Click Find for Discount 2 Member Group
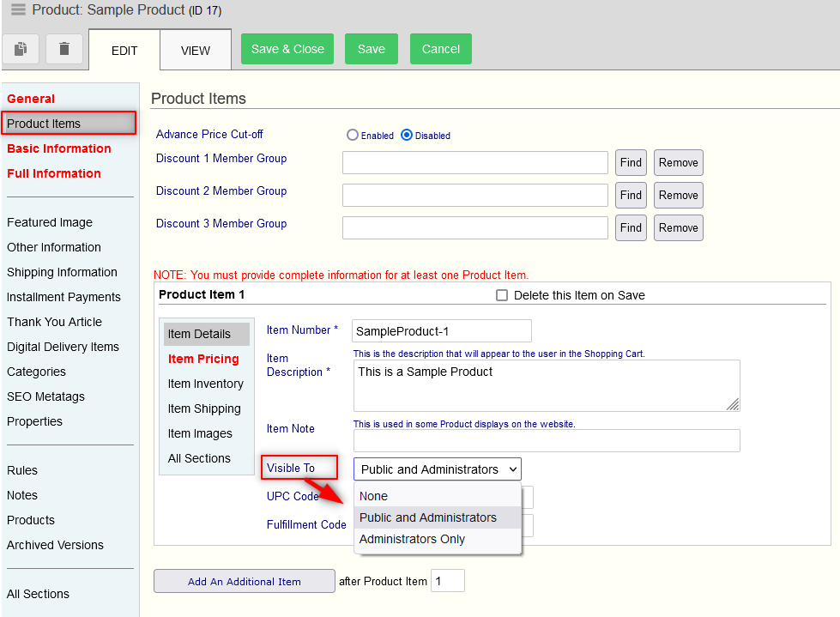 coord(631,196)
